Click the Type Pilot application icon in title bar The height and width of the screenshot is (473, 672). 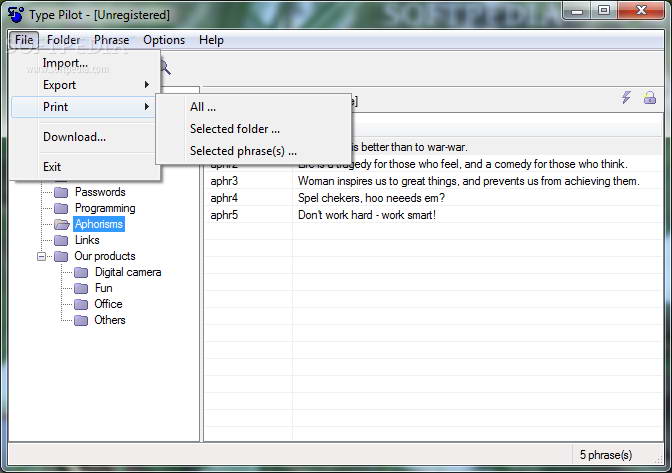click(x=16, y=14)
